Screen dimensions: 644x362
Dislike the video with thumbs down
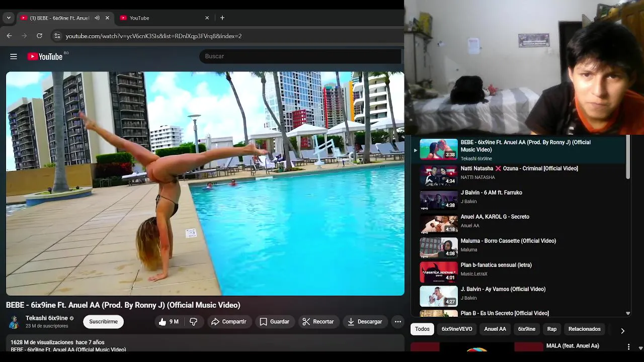[x=193, y=322]
